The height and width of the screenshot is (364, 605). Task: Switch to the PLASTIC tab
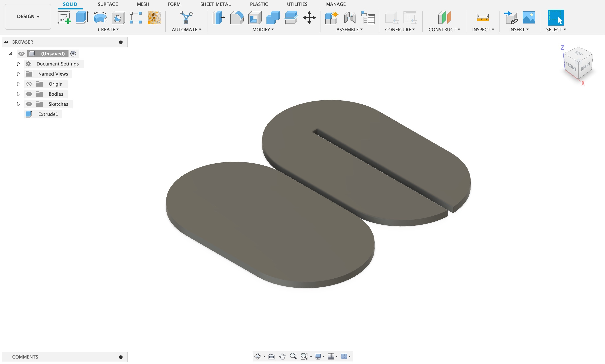[259, 4]
